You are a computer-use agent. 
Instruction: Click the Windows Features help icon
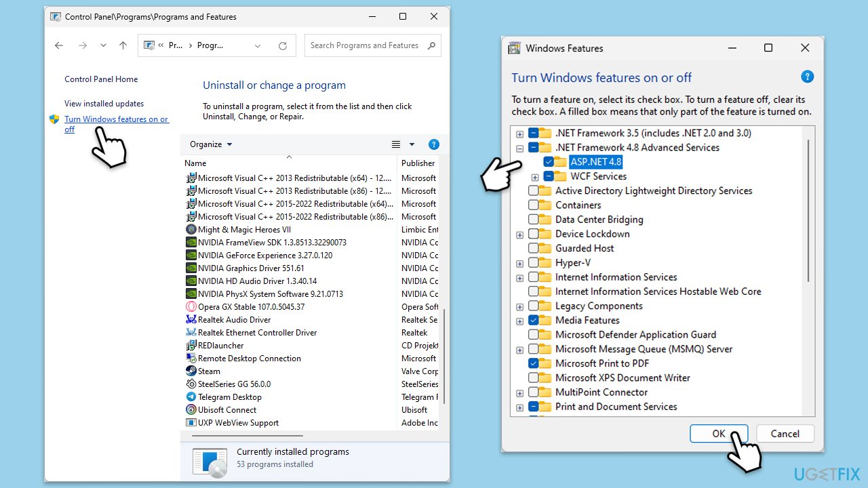click(x=807, y=77)
